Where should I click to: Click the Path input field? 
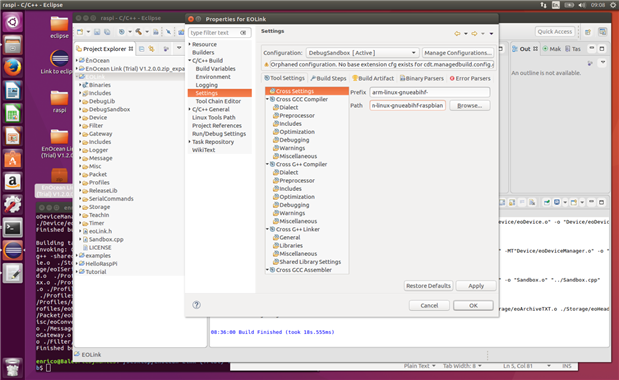point(407,106)
